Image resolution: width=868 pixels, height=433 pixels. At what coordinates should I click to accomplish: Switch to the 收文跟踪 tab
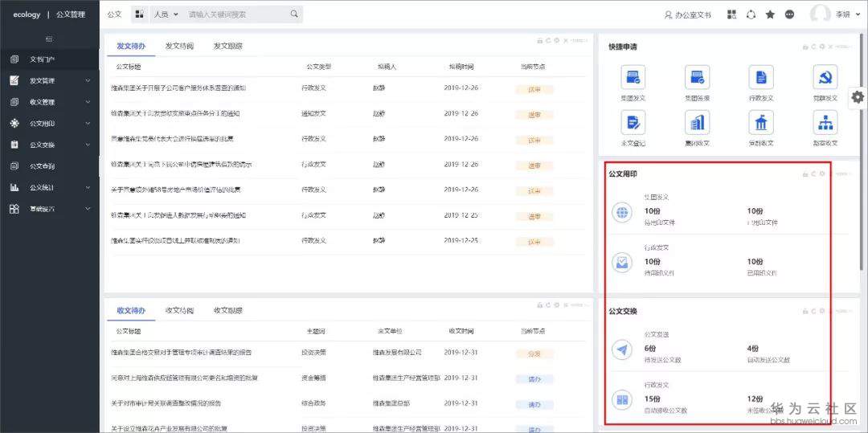pyautogui.click(x=228, y=311)
